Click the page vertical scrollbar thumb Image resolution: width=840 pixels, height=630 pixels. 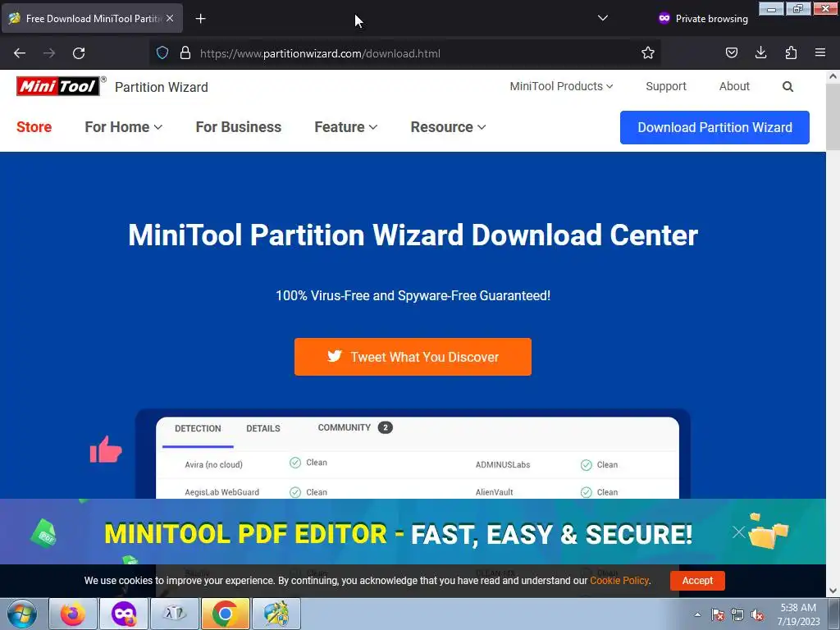[x=833, y=116]
